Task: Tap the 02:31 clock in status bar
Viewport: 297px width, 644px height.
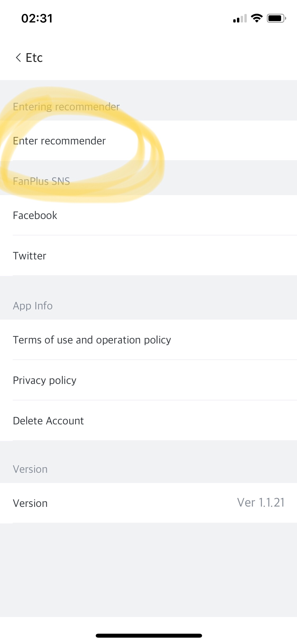Action: coord(37,19)
